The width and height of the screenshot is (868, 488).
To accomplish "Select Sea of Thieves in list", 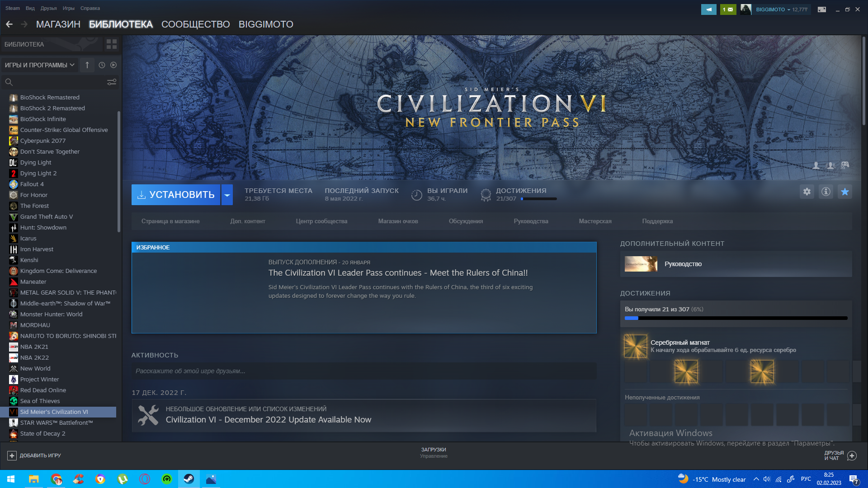I will [59, 401].
